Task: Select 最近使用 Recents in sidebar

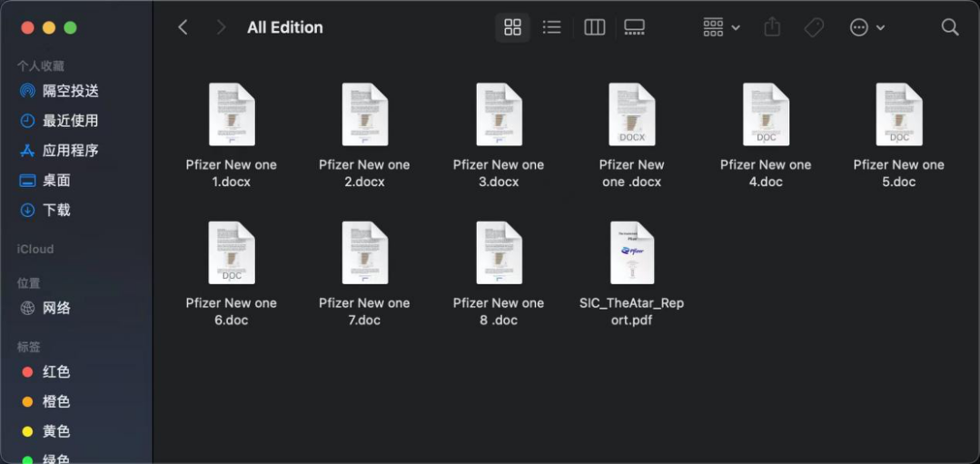Action: [70, 121]
